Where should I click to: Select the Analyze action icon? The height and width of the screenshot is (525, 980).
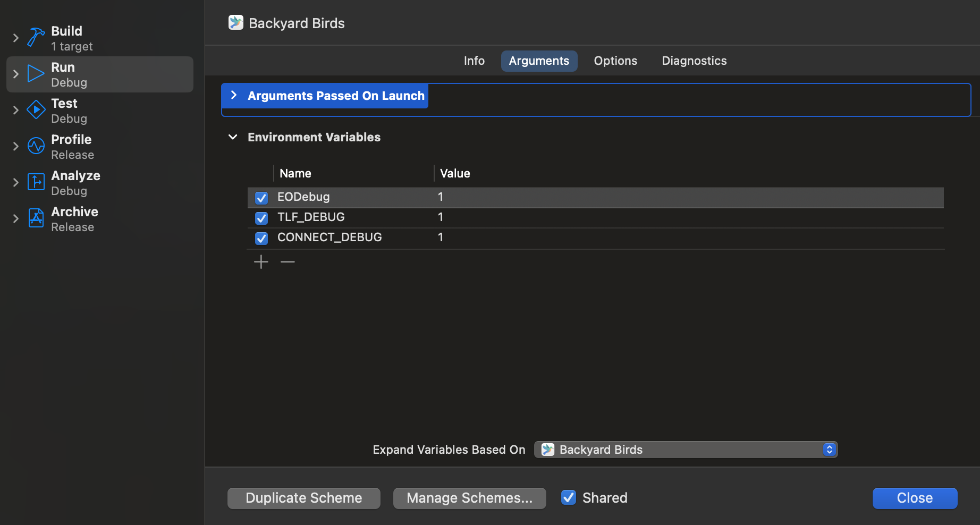click(x=35, y=182)
